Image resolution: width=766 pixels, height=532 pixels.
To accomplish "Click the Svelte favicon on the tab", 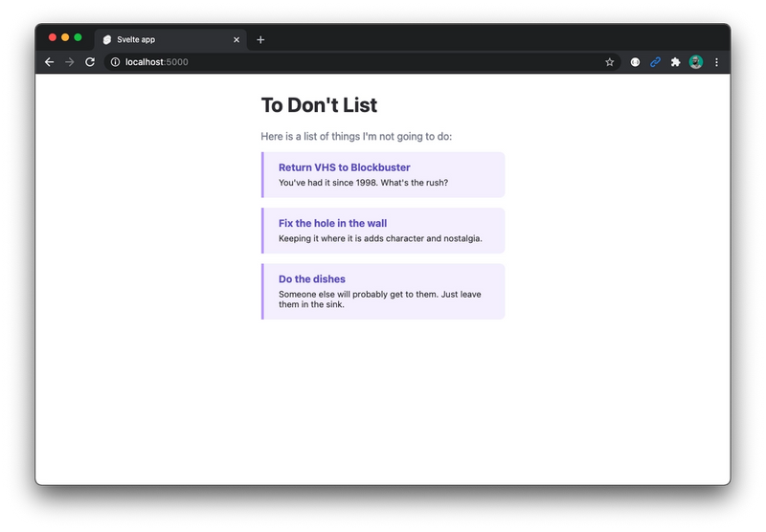I will coord(107,39).
